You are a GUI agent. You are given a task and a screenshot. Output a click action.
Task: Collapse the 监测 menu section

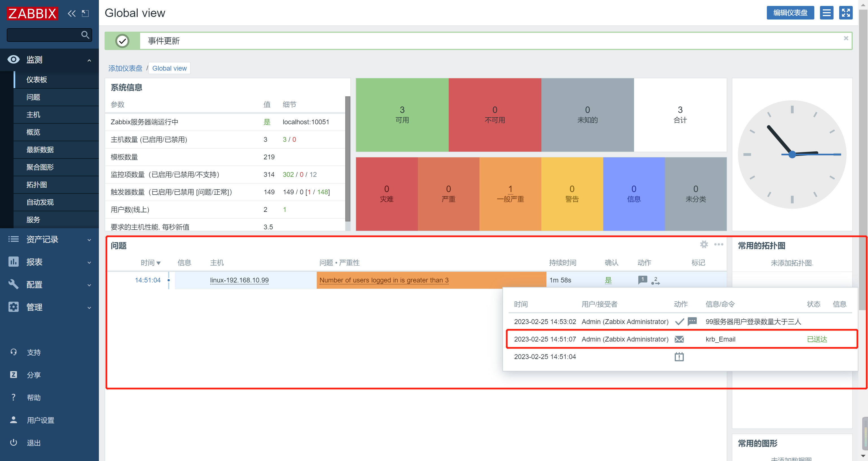[x=89, y=60]
